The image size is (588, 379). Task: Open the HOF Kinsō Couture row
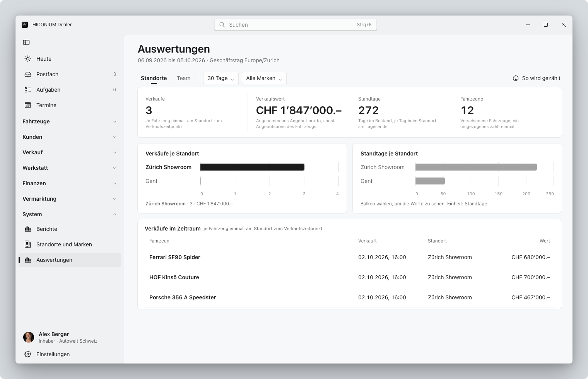pos(350,277)
